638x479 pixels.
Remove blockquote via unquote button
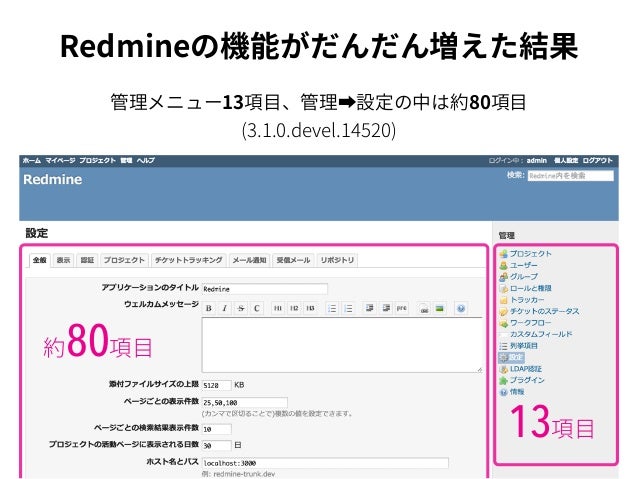[x=386, y=308]
